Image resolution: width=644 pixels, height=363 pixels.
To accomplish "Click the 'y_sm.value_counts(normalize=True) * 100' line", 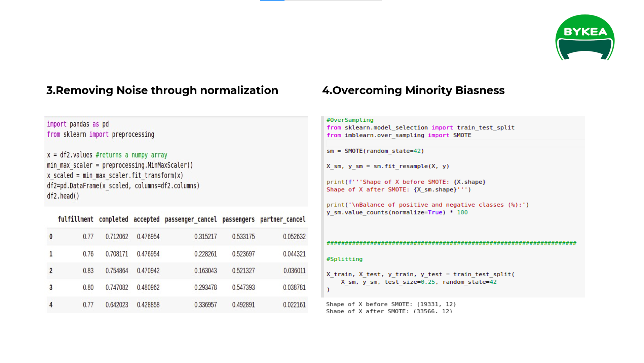I will [x=397, y=212].
